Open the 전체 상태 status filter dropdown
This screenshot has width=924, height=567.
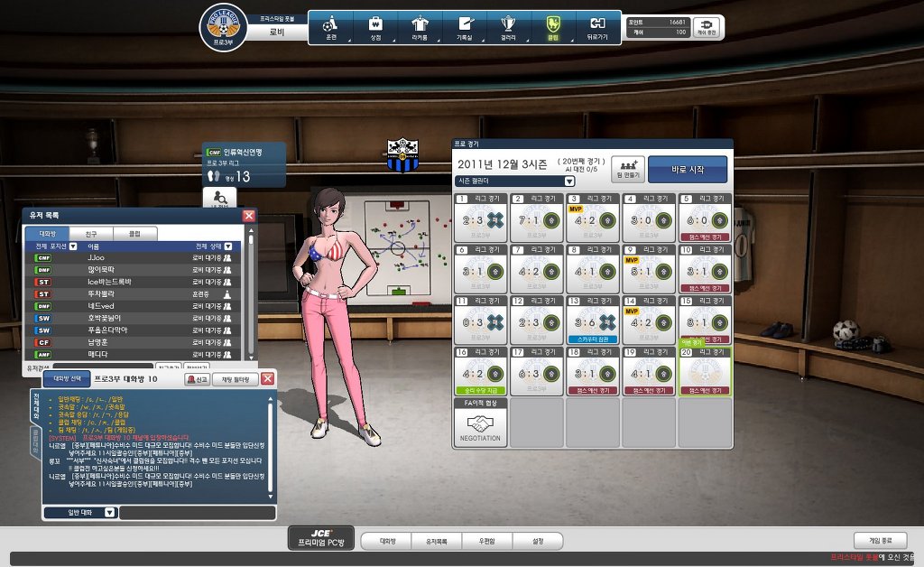coord(228,246)
